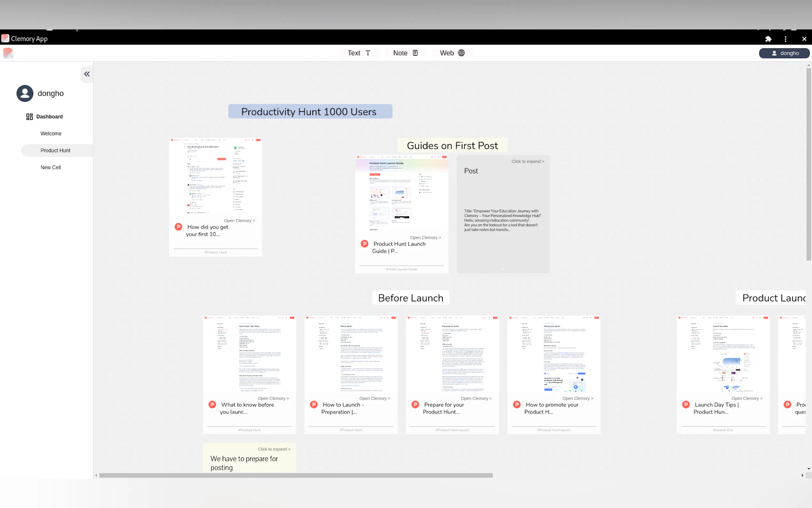Add a Text element from toolbar
The height and width of the screenshot is (508, 812).
click(359, 53)
